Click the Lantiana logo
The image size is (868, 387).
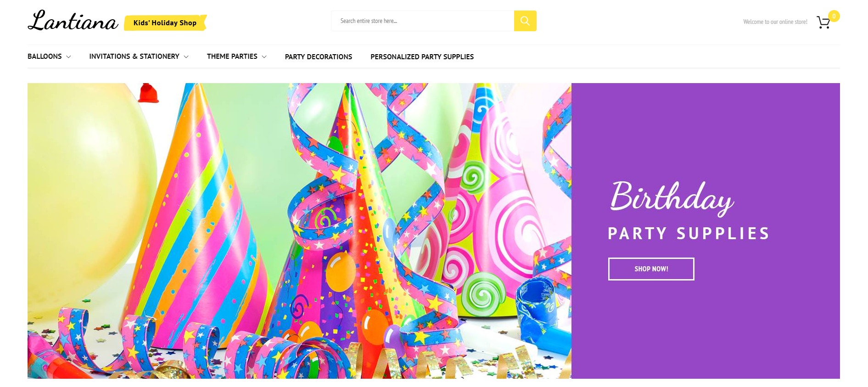point(73,21)
